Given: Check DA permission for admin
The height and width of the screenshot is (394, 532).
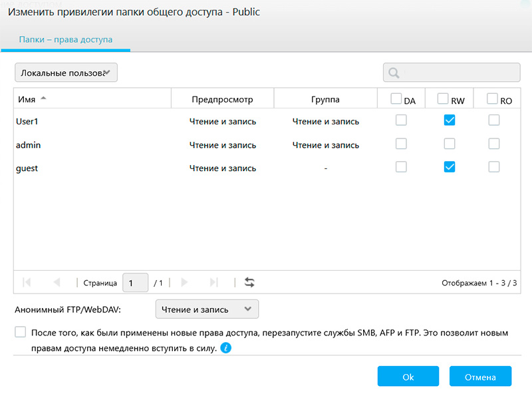Looking at the screenshot, I should point(401,144).
